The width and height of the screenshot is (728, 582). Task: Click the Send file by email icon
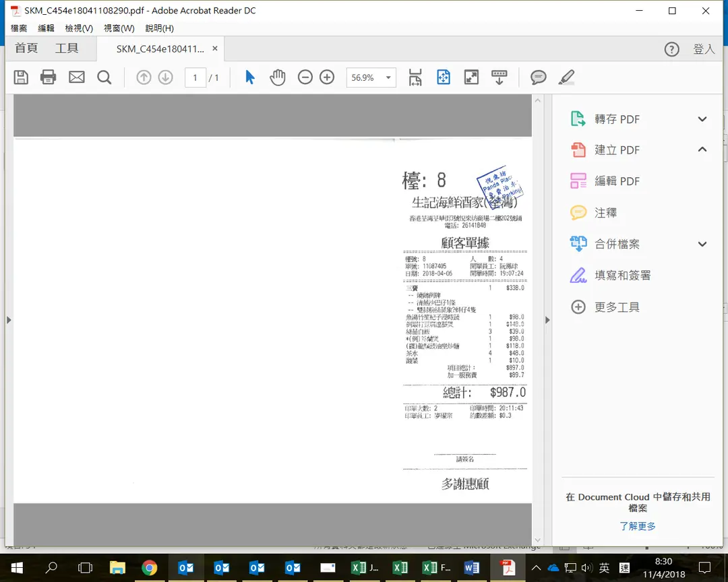77,77
